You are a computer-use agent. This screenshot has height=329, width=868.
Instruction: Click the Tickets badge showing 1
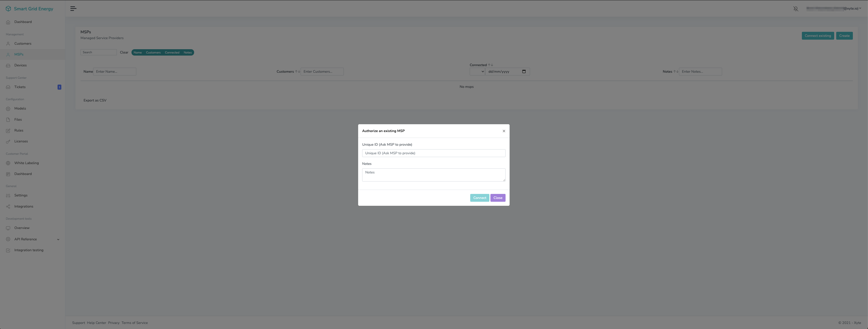(x=59, y=87)
